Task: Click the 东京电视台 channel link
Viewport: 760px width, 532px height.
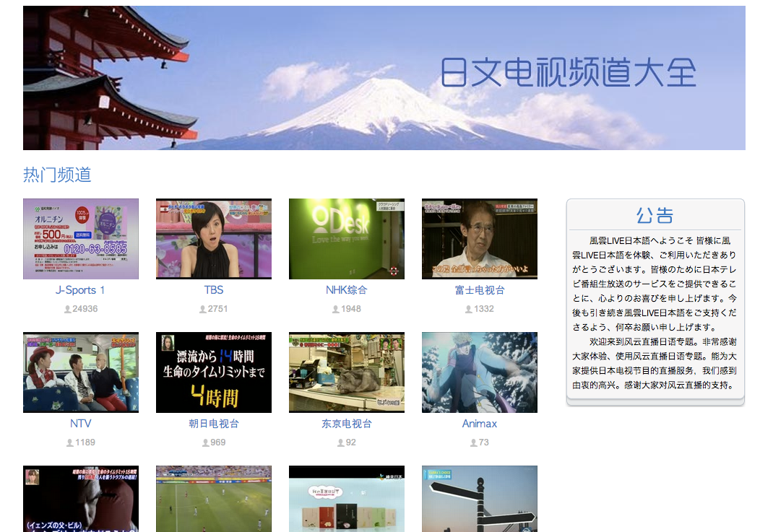Action: 347,424
